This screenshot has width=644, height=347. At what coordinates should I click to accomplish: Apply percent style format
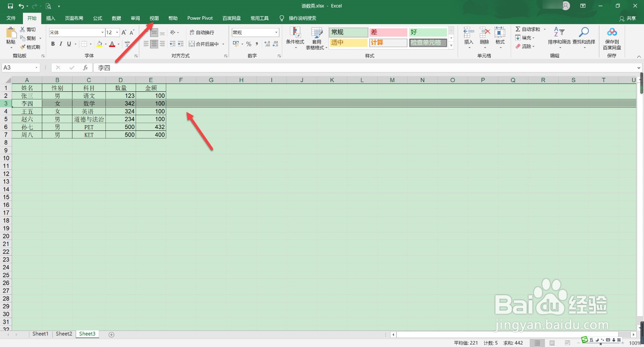pos(249,44)
